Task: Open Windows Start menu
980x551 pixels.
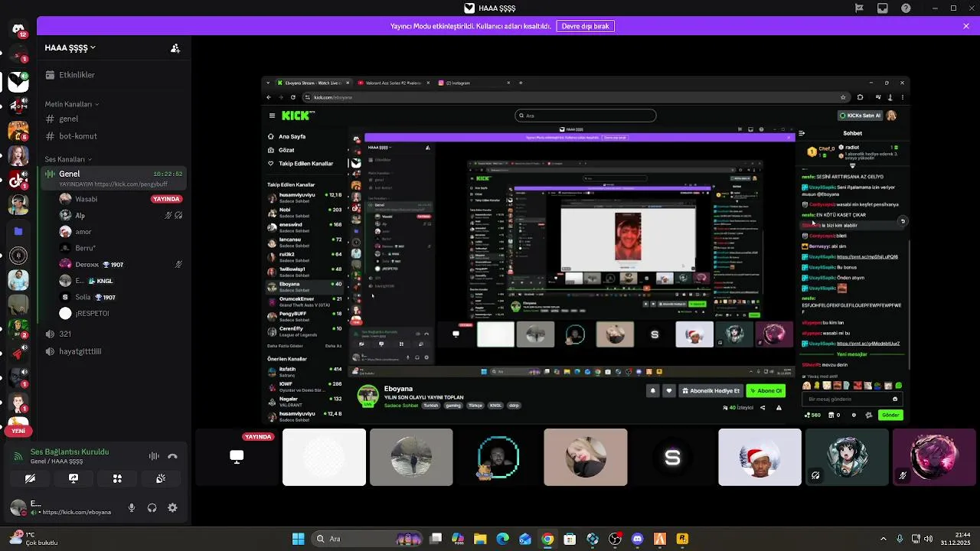Action: (298, 539)
